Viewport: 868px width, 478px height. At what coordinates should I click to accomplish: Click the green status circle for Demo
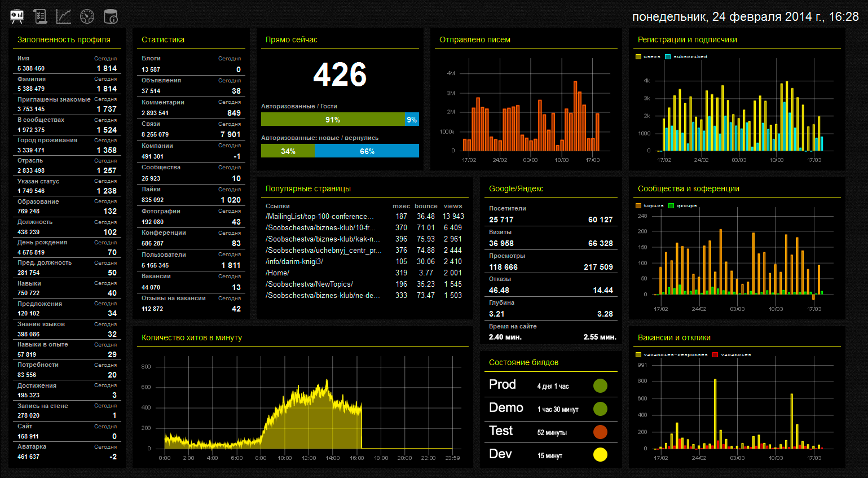pos(600,409)
